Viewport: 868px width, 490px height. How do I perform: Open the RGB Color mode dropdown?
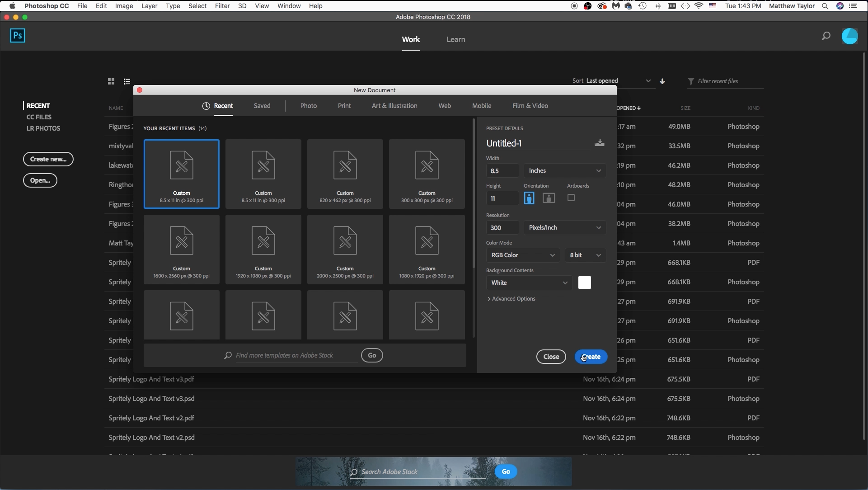click(x=523, y=255)
